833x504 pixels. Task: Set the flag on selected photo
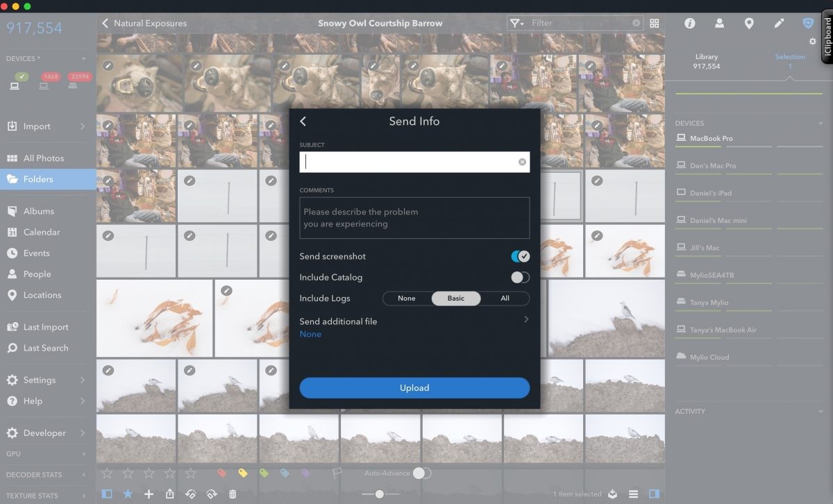coord(337,473)
